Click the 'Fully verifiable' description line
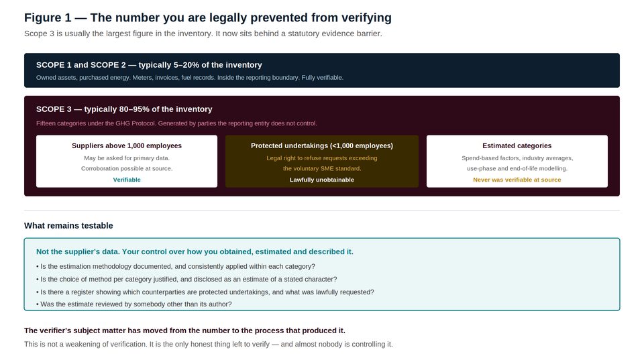The image size is (644, 362). [190, 78]
